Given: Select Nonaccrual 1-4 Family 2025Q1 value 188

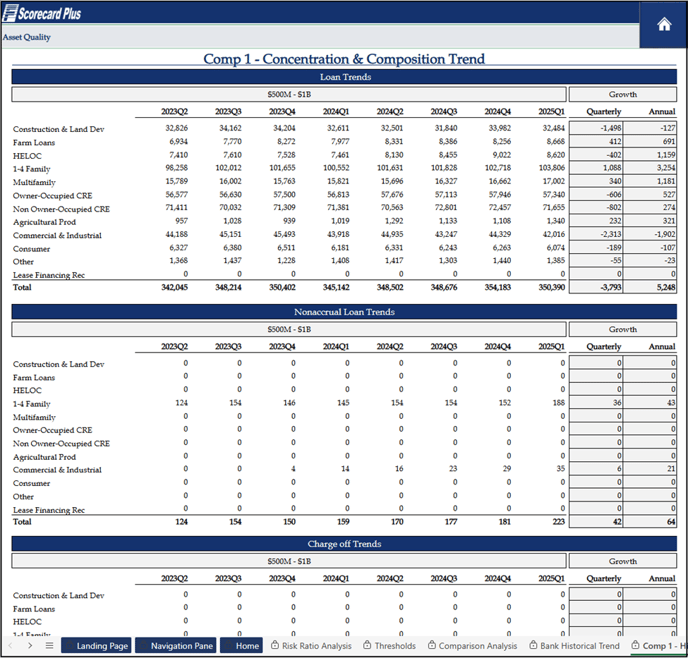Looking at the screenshot, I should [559, 403].
